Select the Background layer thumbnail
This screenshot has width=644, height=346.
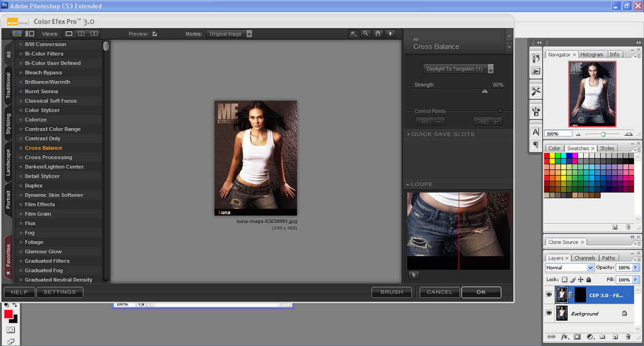tap(561, 313)
